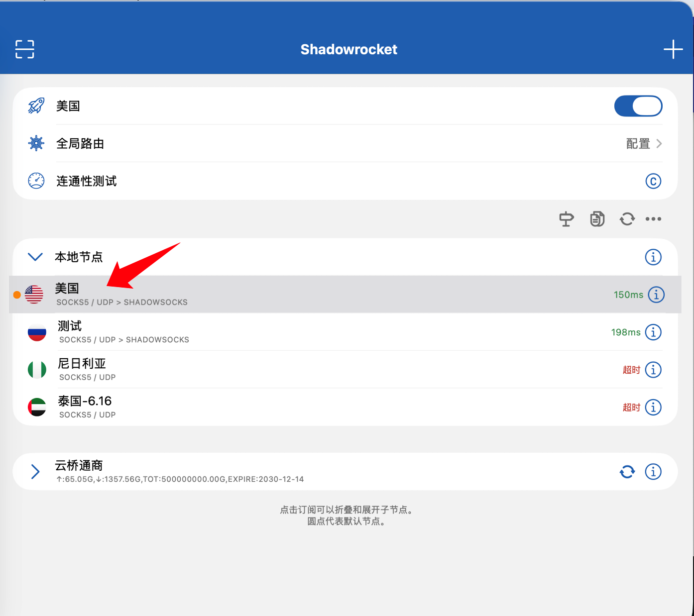Open info for 本地节点 group
Screen dimensions: 694x616
[x=653, y=257]
